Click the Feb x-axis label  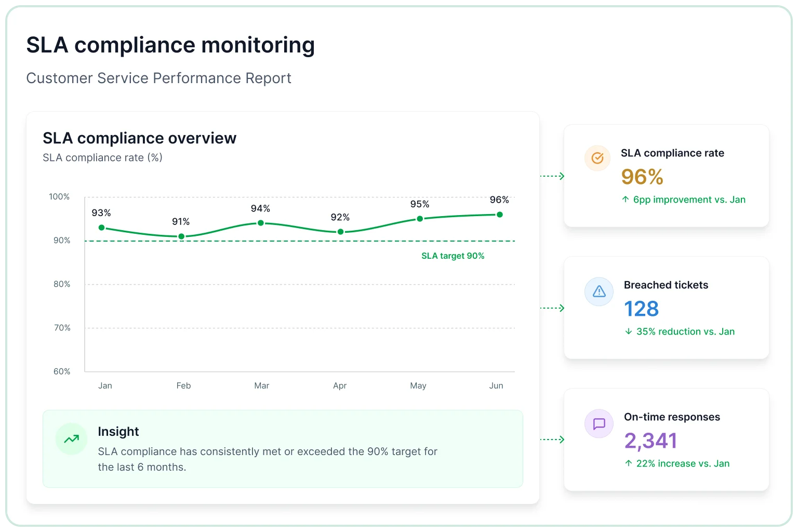coord(183,385)
